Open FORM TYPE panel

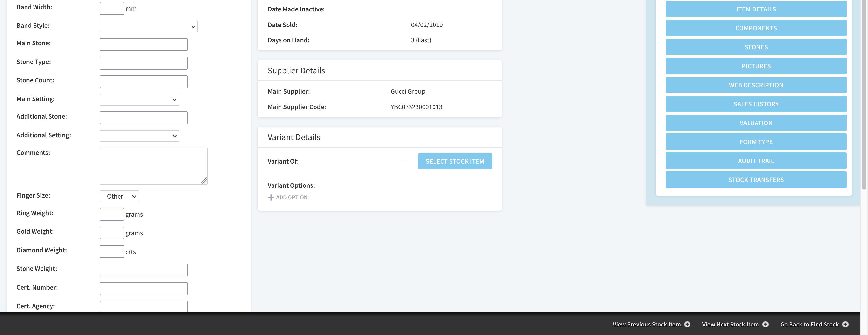[x=756, y=142]
